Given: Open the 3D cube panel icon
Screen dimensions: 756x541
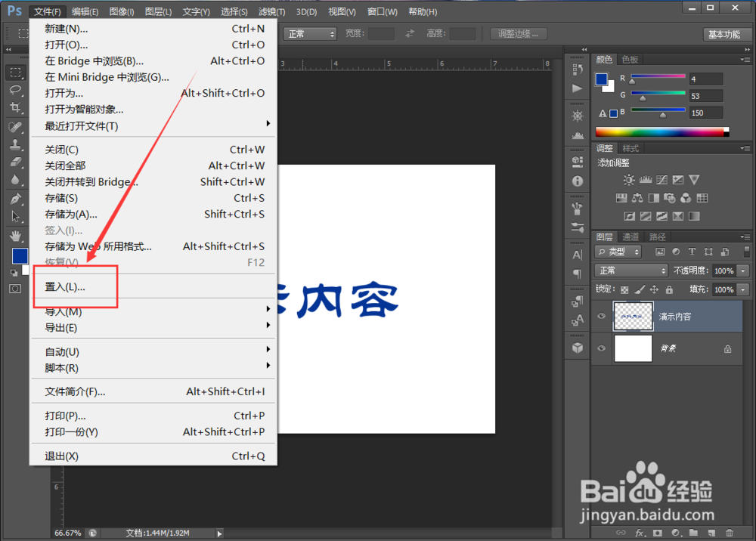Looking at the screenshot, I should tap(577, 348).
